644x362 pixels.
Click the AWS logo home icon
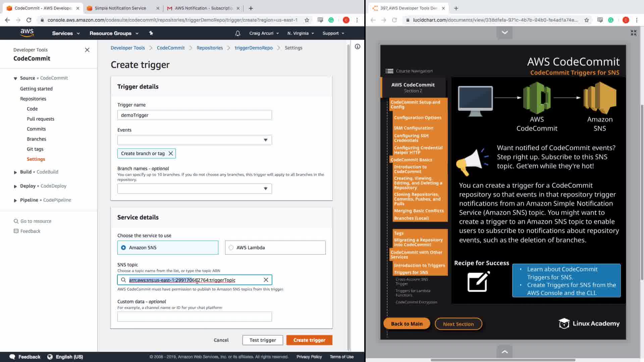[27, 33]
